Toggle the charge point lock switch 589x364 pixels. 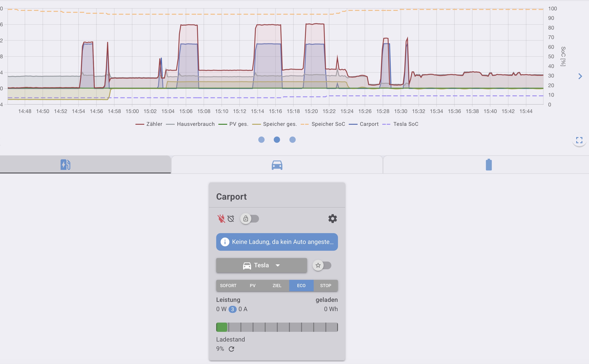(x=250, y=219)
